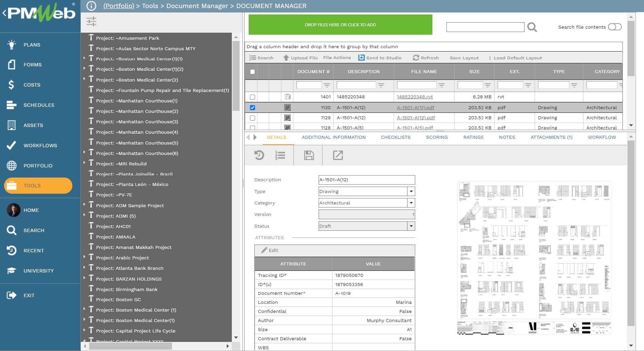This screenshot has width=644, height=351.
Task: Click the (Portfolio) breadcrumb link
Action: point(119,6)
